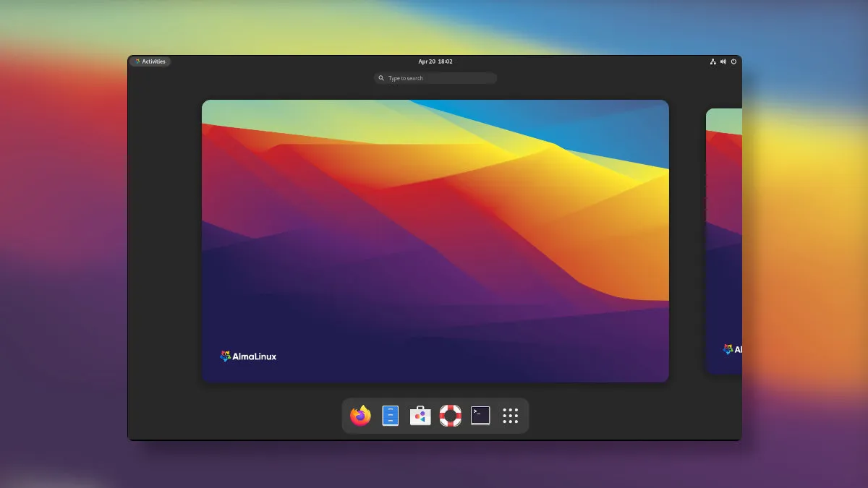Image resolution: width=868 pixels, height=488 pixels.
Task: Launch Terminal from the dash
Action: coord(480,416)
